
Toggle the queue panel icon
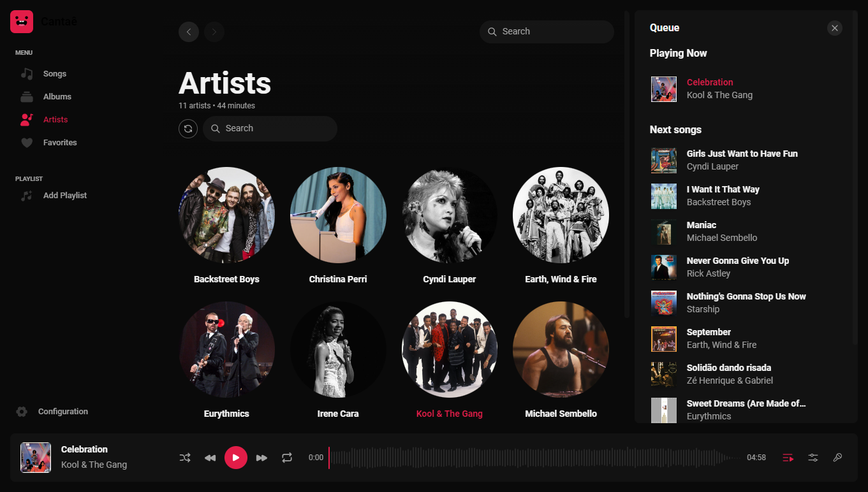(x=788, y=458)
